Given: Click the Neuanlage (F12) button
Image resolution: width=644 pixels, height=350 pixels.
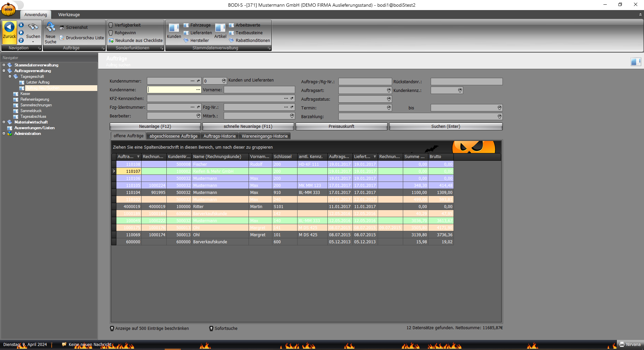Looking at the screenshot, I should tap(155, 127).
